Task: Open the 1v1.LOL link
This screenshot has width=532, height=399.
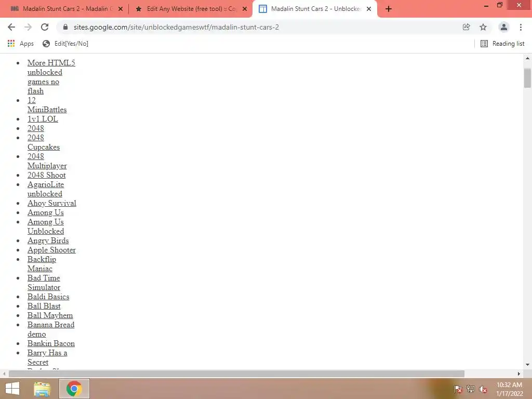Action: point(43,119)
